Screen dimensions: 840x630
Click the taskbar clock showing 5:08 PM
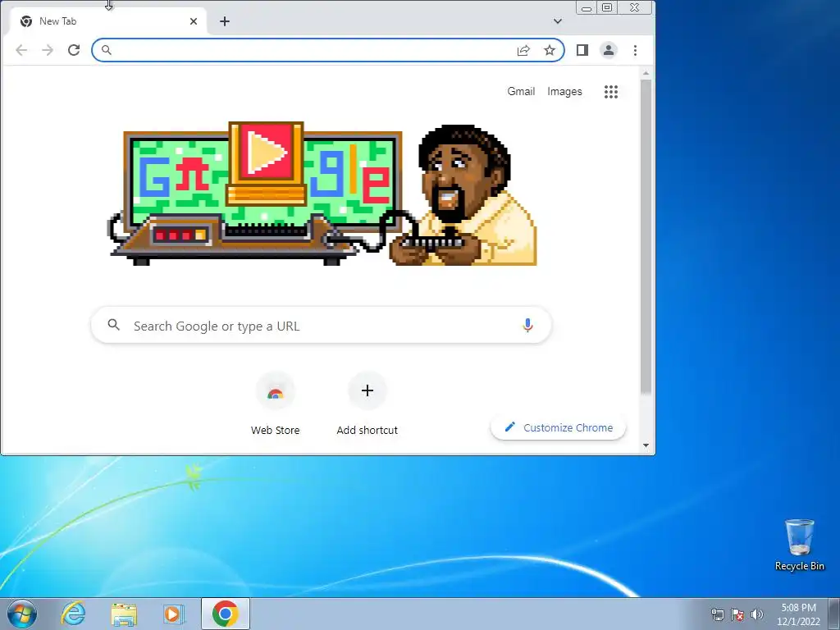(799, 614)
